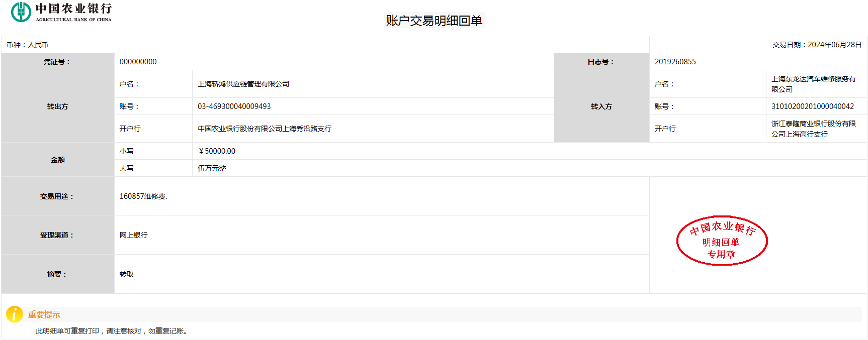This screenshot has height=340, width=868.
Task: Select the amount ¥50000.00
Action: tap(217, 151)
